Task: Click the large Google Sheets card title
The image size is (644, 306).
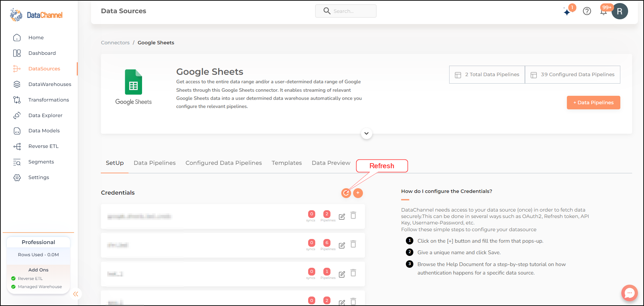Action: (210, 72)
